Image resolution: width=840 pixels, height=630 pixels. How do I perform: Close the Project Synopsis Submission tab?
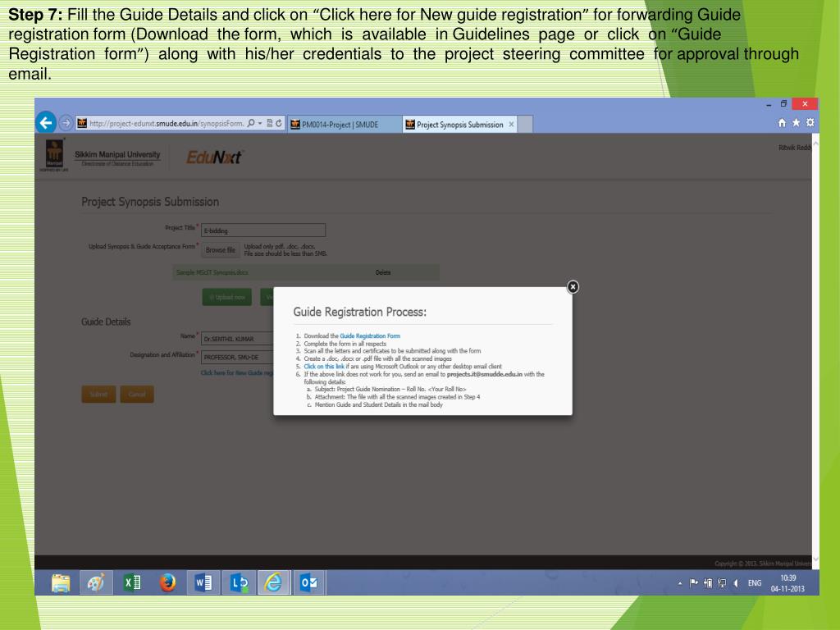[511, 125]
